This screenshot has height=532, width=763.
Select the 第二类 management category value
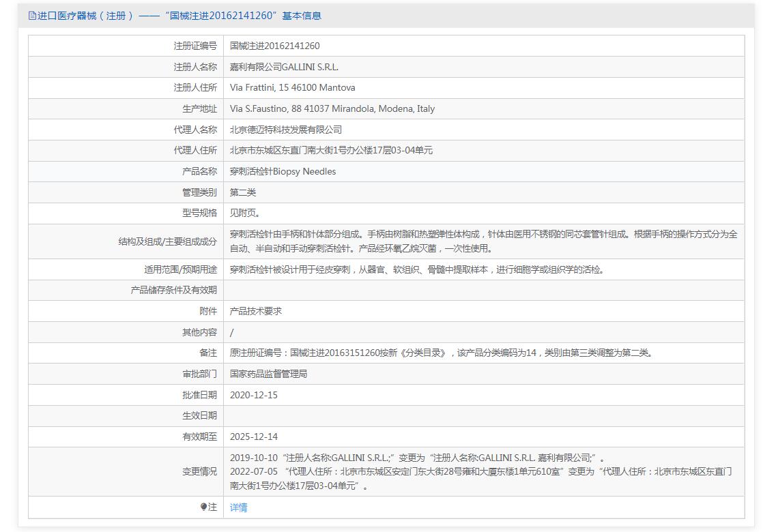pos(243,192)
